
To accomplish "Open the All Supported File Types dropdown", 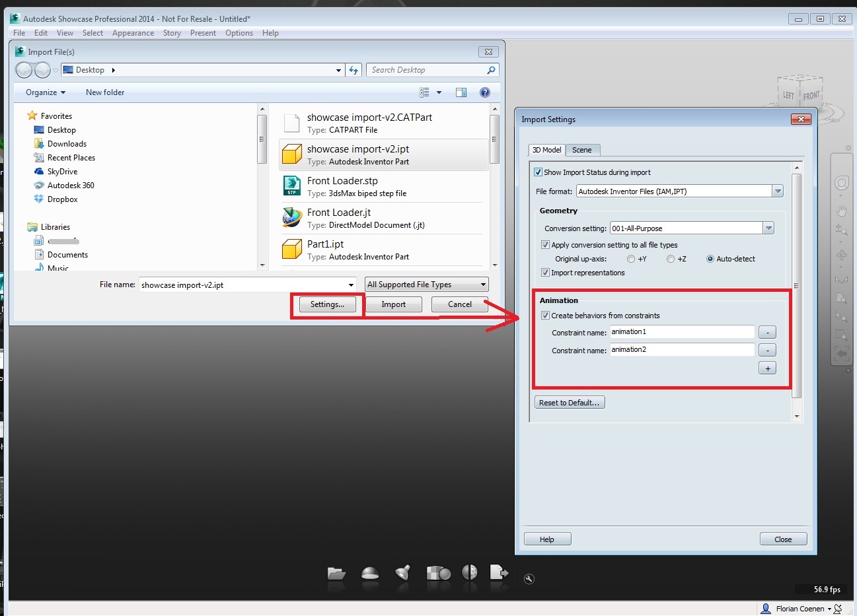I will 427,285.
